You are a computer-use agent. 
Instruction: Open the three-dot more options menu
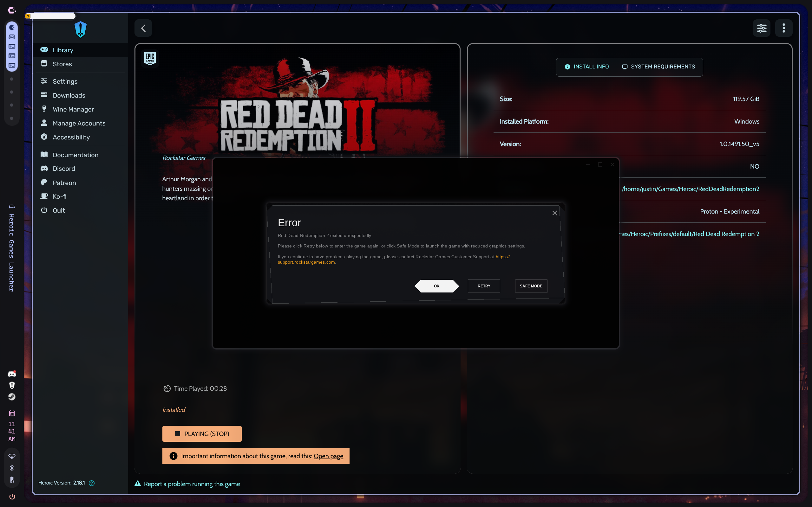coord(783,28)
